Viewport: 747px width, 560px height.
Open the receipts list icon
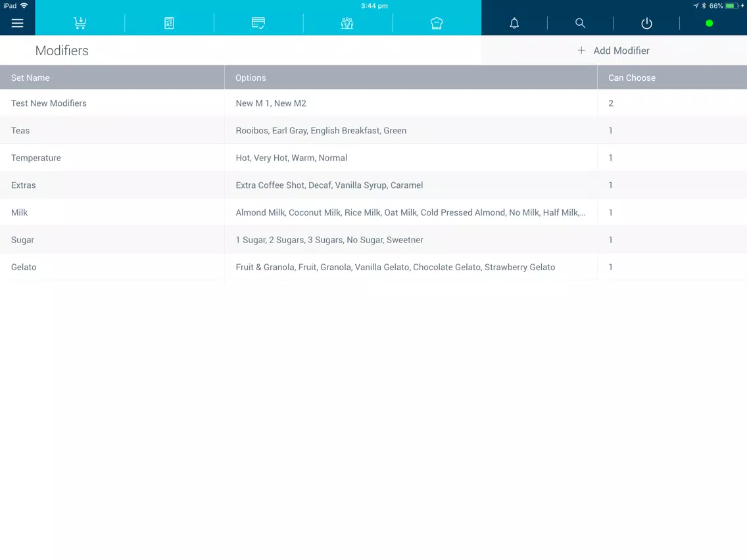coord(169,23)
